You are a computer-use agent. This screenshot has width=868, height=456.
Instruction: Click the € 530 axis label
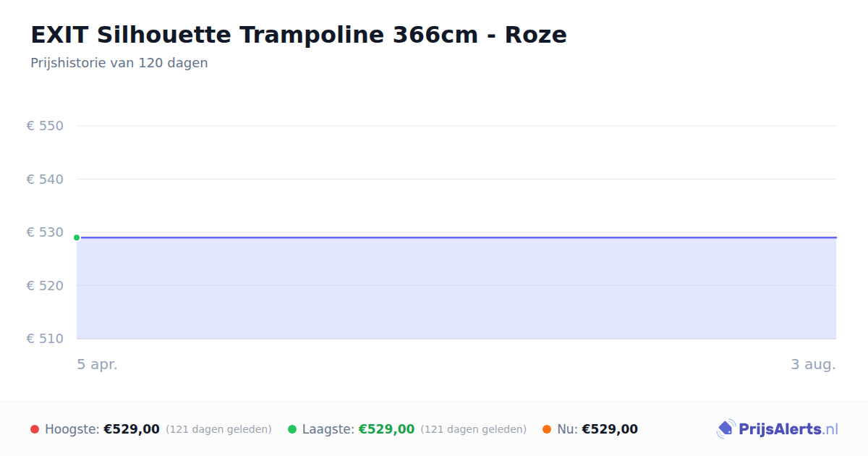click(45, 232)
